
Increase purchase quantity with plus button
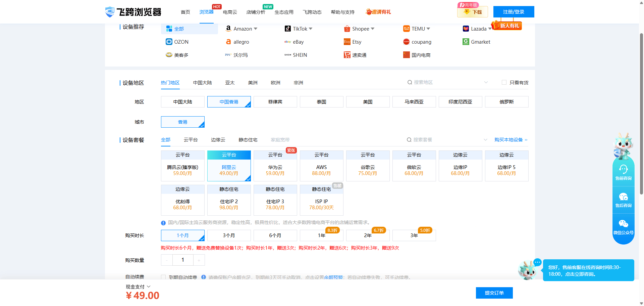pyautogui.click(x=199, y=260)
